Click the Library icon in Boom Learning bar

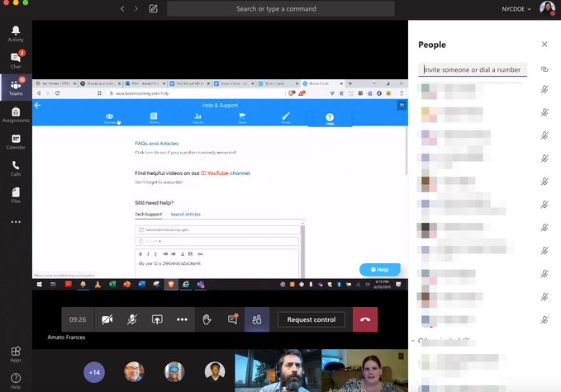(x=154, y=118)
